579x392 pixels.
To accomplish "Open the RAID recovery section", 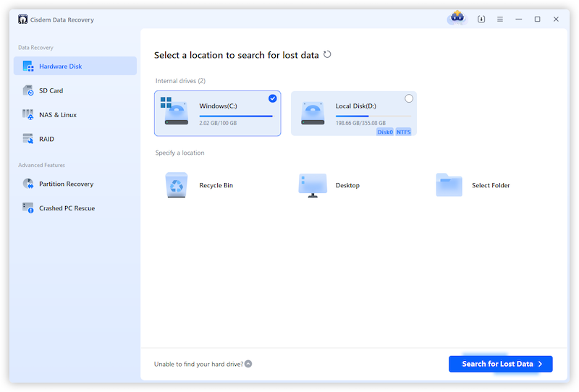I will point(75,139).
